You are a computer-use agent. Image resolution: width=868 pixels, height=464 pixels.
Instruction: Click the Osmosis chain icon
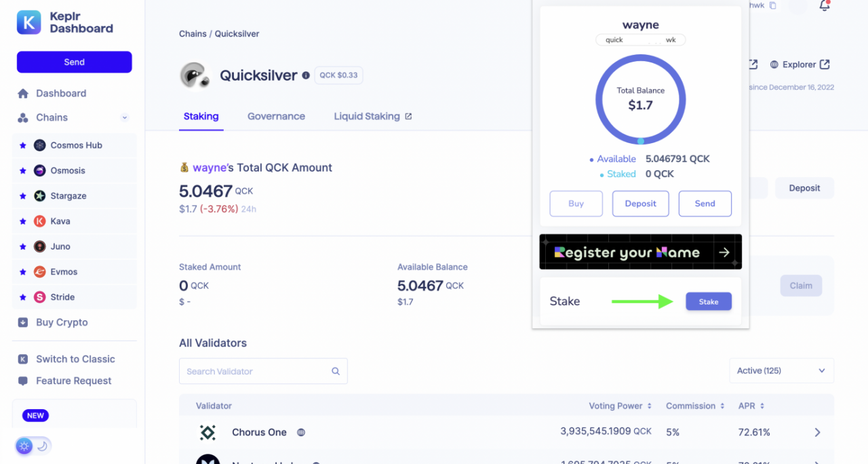pos(40,170)
